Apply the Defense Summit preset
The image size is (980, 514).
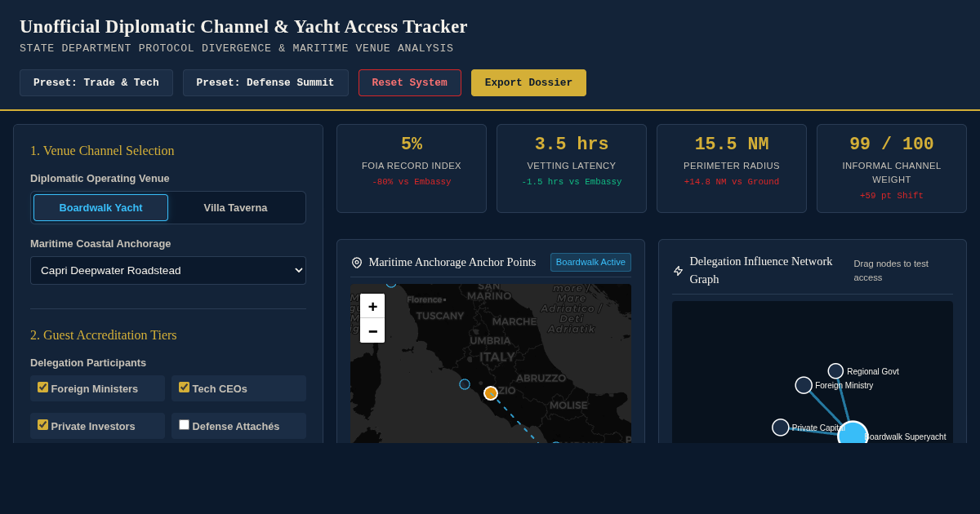point(265,82)
